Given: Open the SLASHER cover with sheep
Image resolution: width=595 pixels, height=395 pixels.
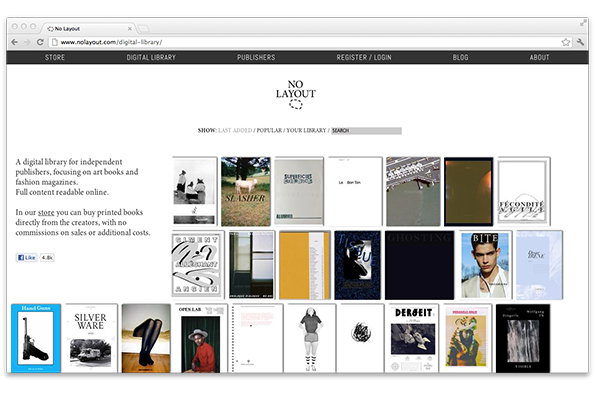Looking at the screenshot, I should (246, 192).
